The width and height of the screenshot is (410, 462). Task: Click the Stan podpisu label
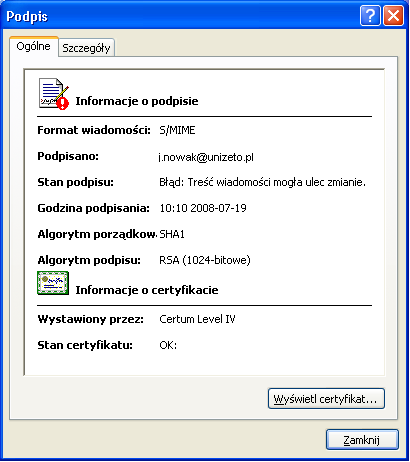click(x=75, y=182)
